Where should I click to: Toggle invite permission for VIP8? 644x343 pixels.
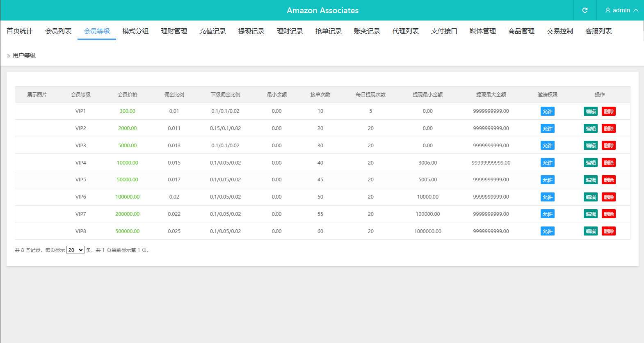tap(547, 231)
